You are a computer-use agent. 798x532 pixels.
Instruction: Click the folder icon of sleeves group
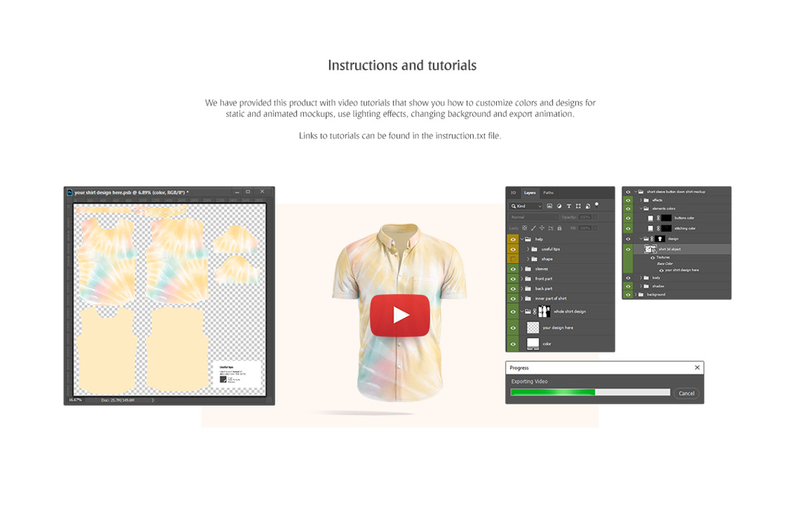(528, 269)
